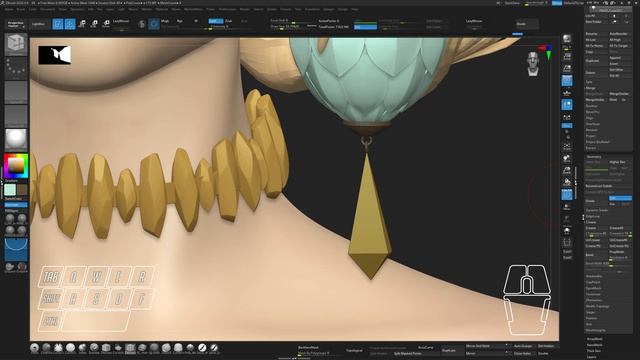This screenshot has width=640, height=360.
Task: Toggle the Menus button in title bar
Action: pos(557,3)
